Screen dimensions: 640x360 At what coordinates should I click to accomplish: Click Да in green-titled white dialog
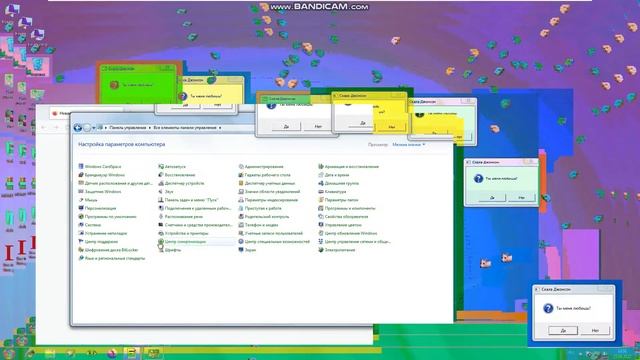point(286,127)
